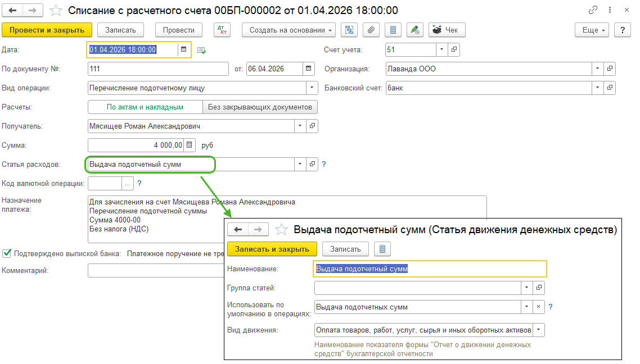The height and width of the screenshot is (364, 640).
Task: Expand the Группа статей dropdown
Action: point(526,288)
